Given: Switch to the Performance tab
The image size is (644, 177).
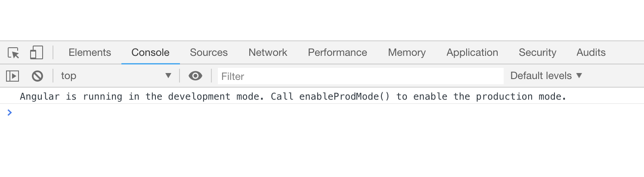Looking at the screenshot, I should (x=337, y=52).
